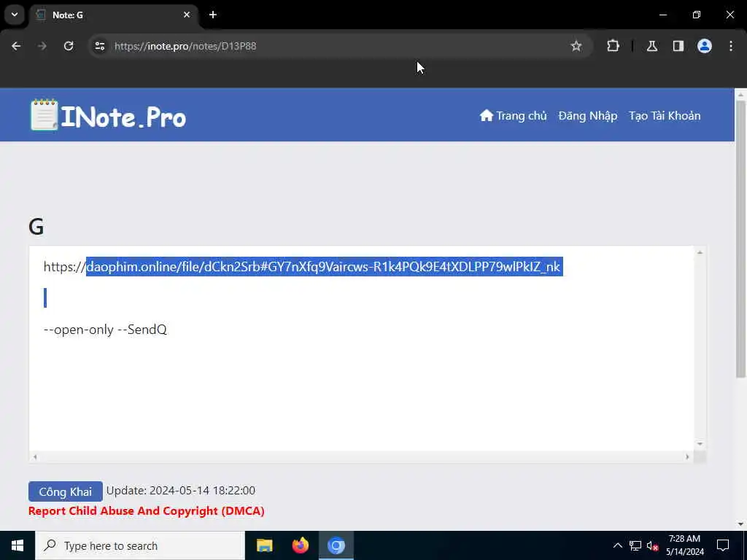747x560 pixels.
Task: Click the highlighted daophim.online URL text
Action: [324, 267]
